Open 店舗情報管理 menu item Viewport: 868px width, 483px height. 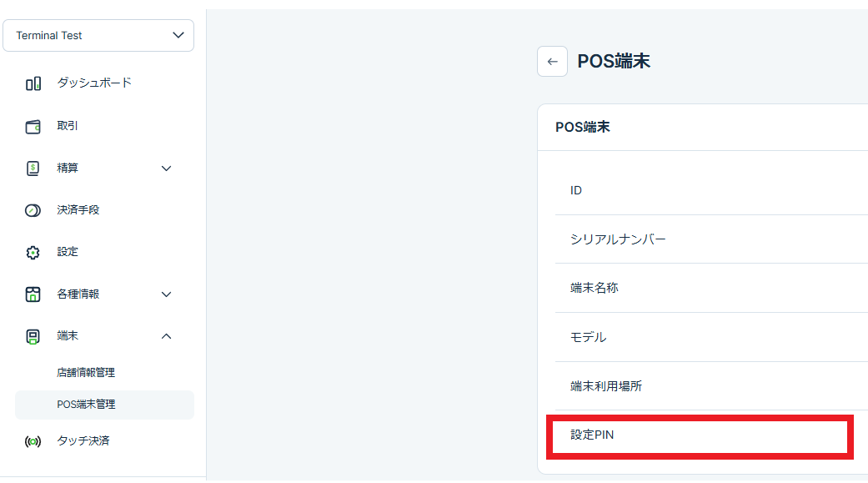[x=86, y=372]
